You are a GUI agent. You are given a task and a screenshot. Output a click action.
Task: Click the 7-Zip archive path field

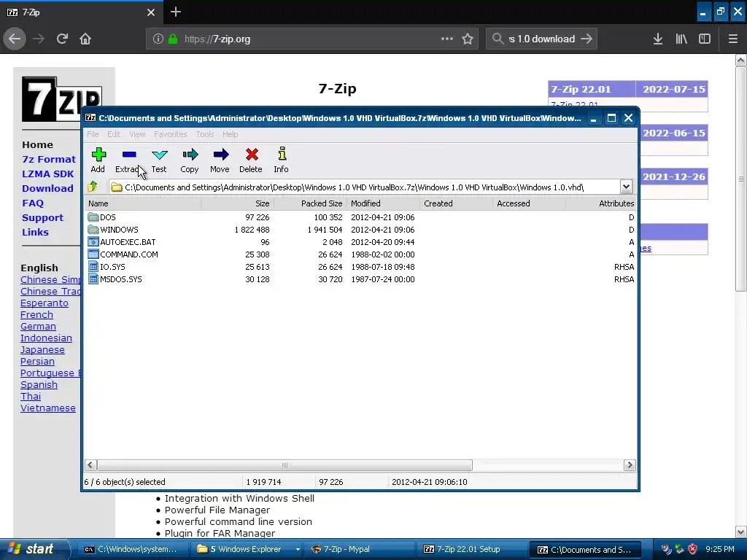[365, 187]
